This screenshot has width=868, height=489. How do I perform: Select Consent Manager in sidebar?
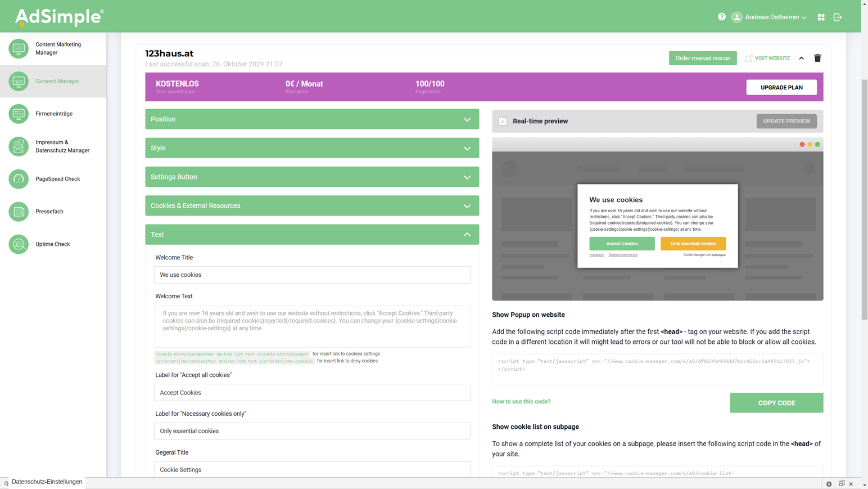[x=57, y=81]
